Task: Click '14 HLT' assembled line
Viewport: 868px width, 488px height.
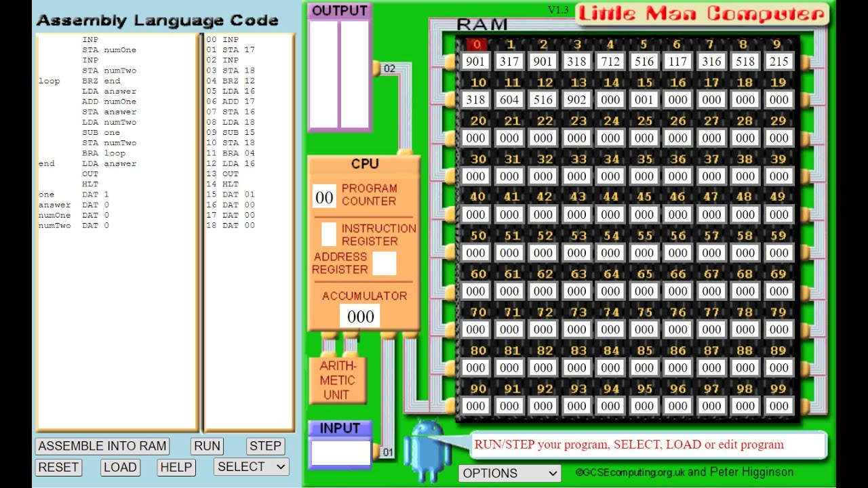Action: pos(222,184)
